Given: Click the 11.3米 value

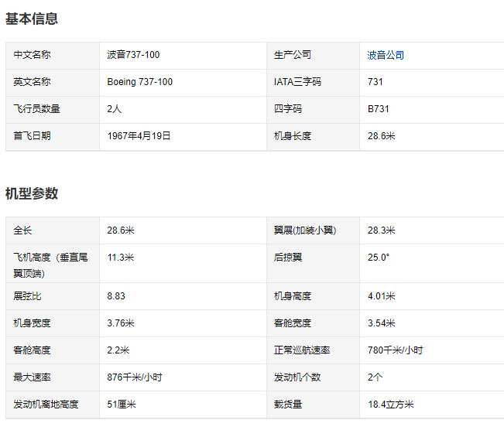Looking at the screenshot, I should pyautogui.click(x=121, y=258).
